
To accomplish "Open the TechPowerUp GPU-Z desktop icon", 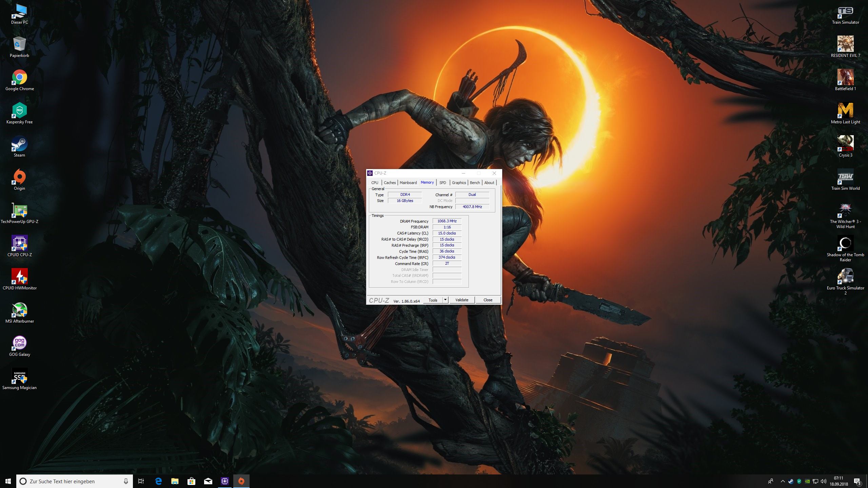I will (x=19, y=210).
